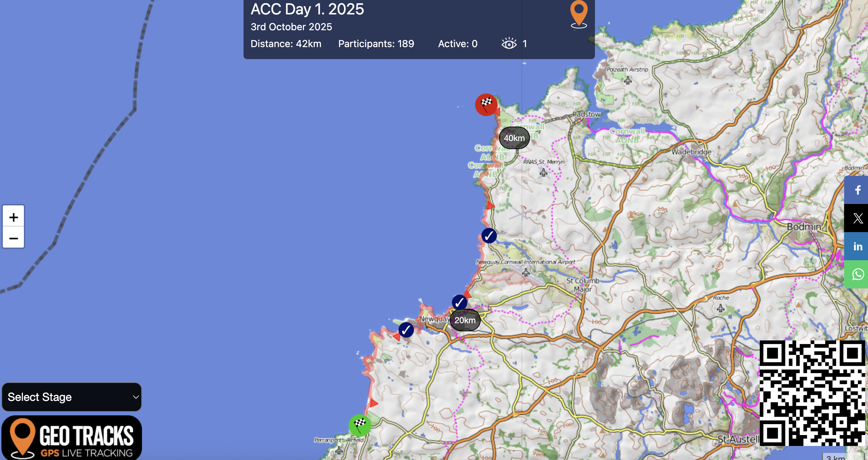
Task: Share on LinkedIn
Action: (857, 247)
